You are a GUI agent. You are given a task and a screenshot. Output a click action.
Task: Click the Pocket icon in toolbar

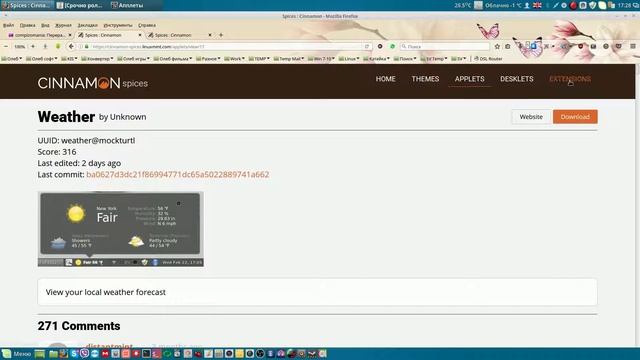619,47
